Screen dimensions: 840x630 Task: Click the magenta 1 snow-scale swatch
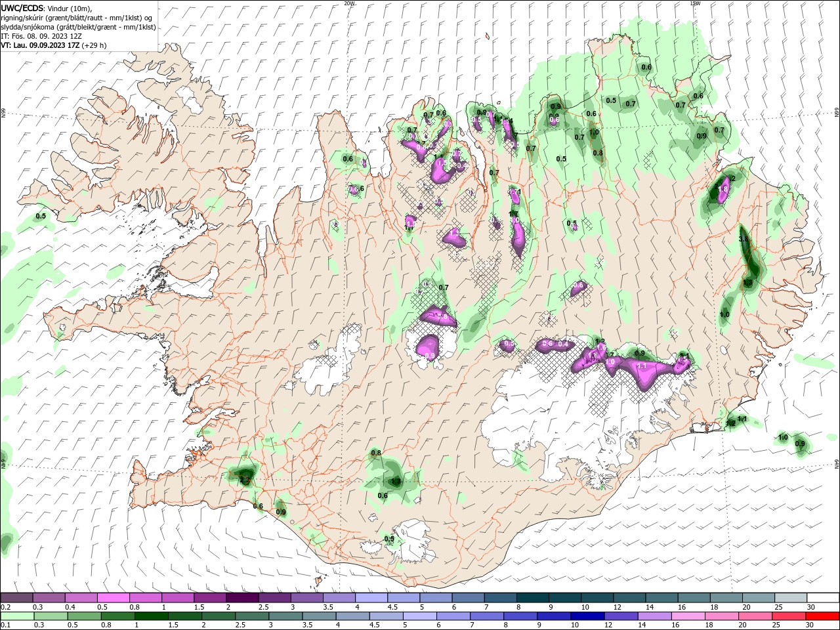[x=178, y=598]
